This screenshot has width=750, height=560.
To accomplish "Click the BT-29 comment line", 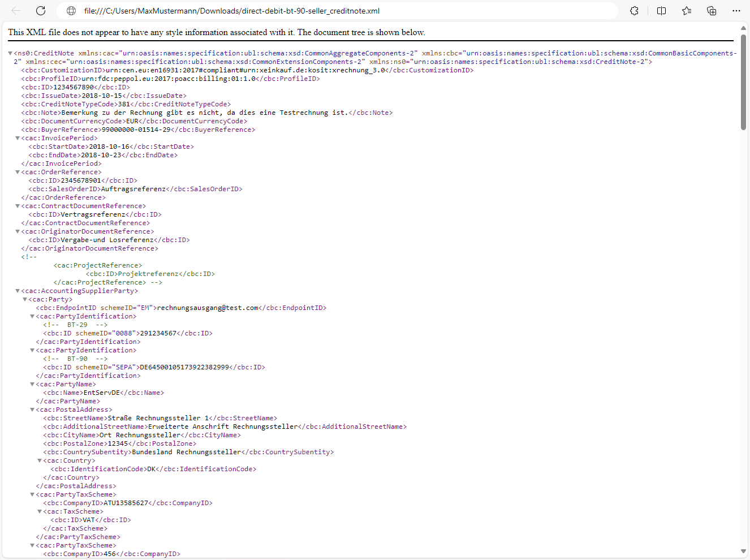I will click(x=75, y=325).
